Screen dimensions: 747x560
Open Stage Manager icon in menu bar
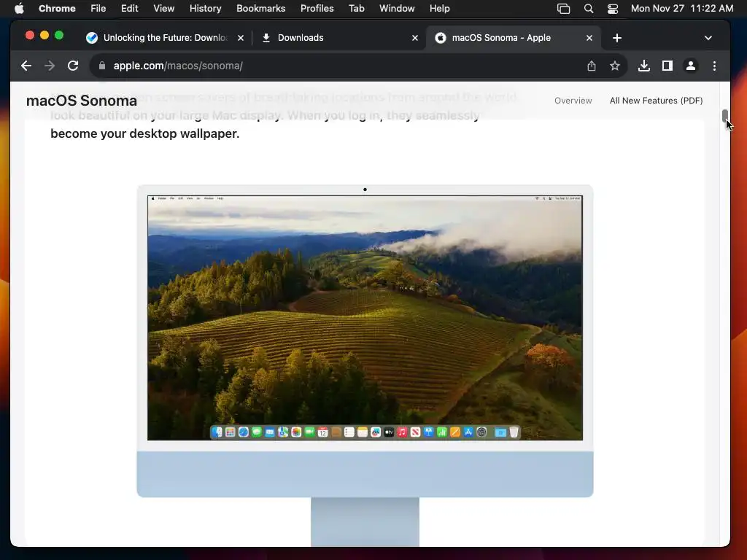[x=564, y=8]
